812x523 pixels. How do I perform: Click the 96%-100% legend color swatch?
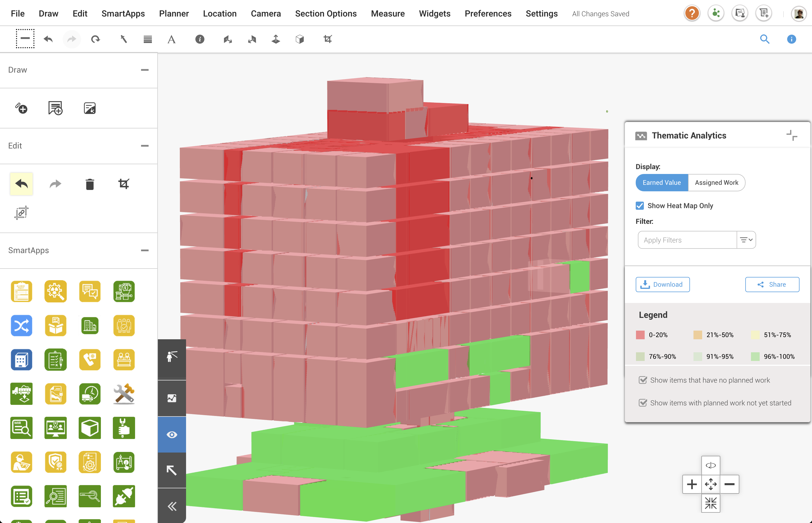click(x=755, y=357)
